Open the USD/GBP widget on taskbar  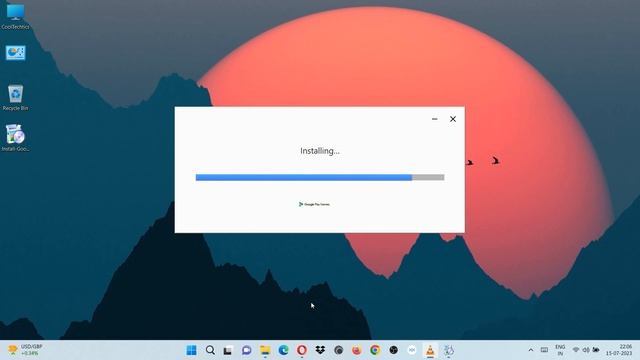[25, 350]
